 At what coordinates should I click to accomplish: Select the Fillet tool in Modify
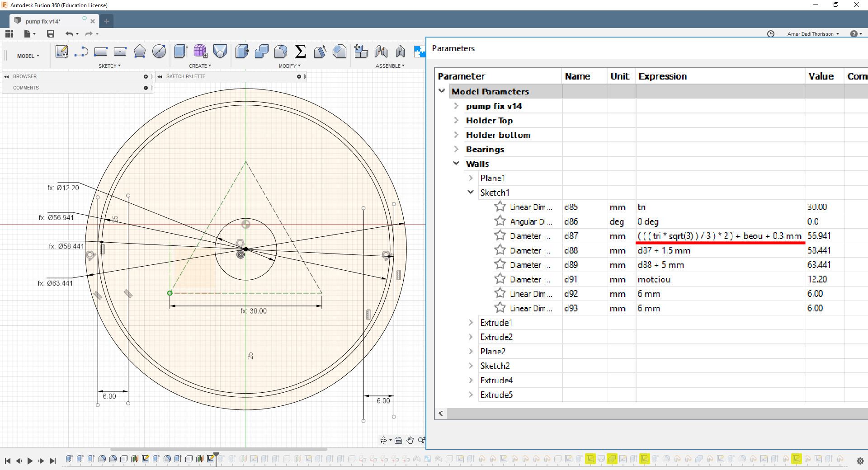click(281, 52)
